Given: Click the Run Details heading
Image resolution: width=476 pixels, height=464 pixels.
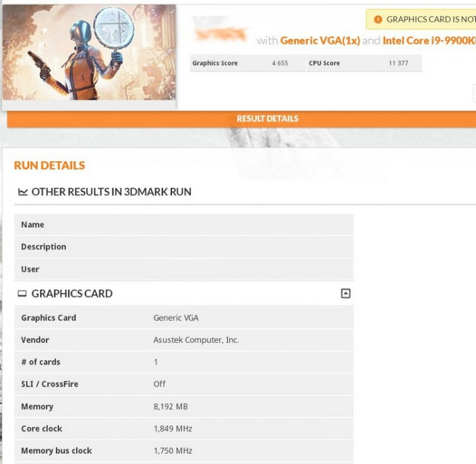Looking at the screenshot, I should tap(50, 165).
